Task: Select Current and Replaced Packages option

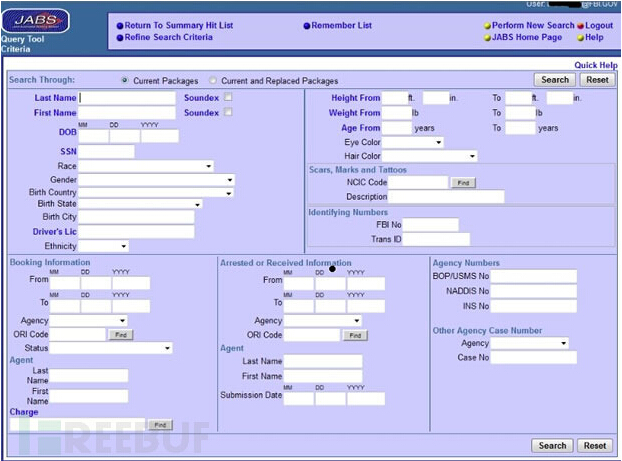Action: pyautogui.click(x=213, y=80)
